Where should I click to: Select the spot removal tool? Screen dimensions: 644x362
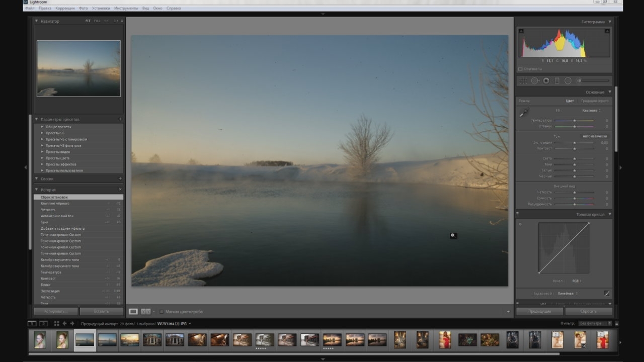535,80
